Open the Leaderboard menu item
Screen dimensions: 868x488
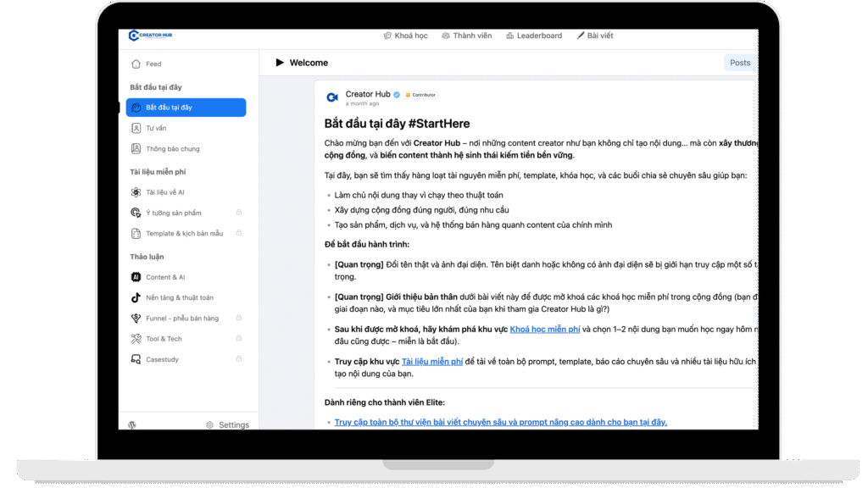[x=534, y=36]
